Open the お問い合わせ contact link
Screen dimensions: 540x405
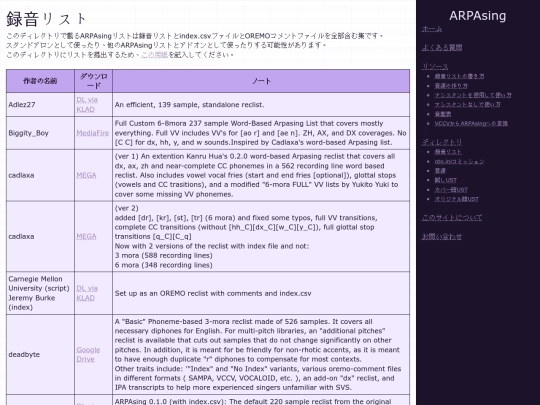442,237
